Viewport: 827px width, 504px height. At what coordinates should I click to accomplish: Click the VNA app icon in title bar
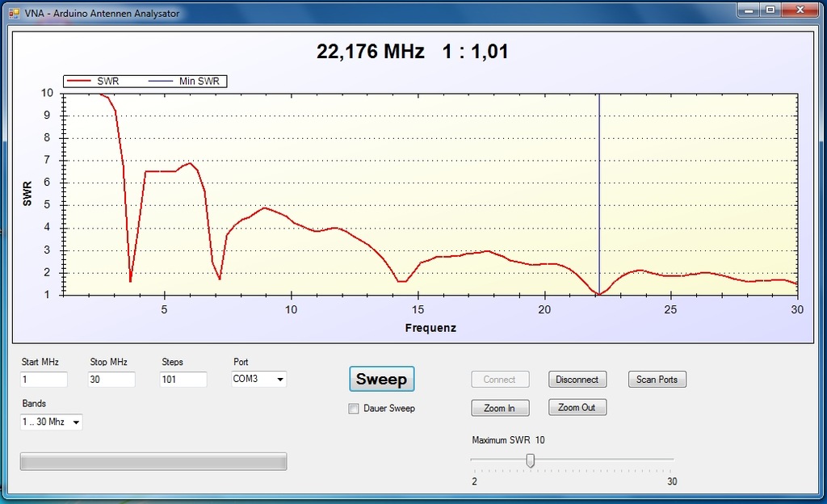[x=14, y=13]
